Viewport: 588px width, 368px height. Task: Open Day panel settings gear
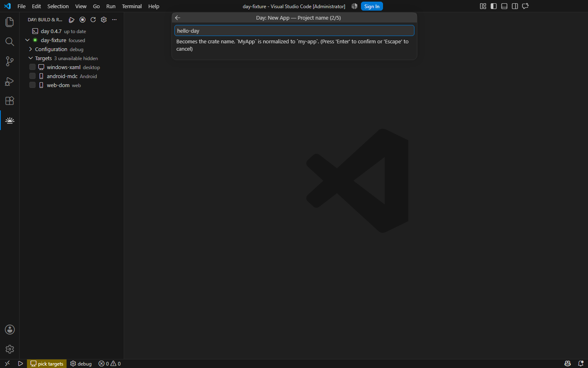pos(104,20)
